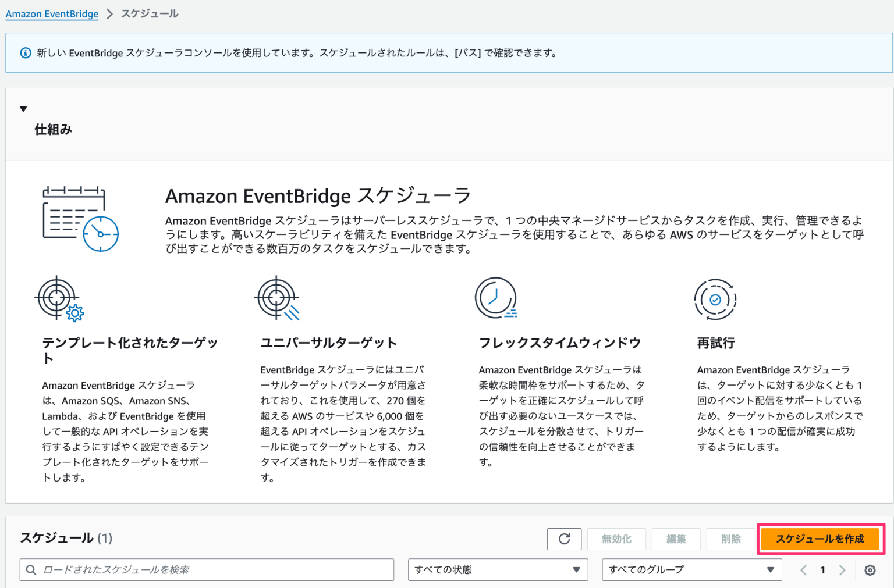Screen dimensions: 894x588
Task: Select page 1 in the pagination control
Action: point(822,570)
